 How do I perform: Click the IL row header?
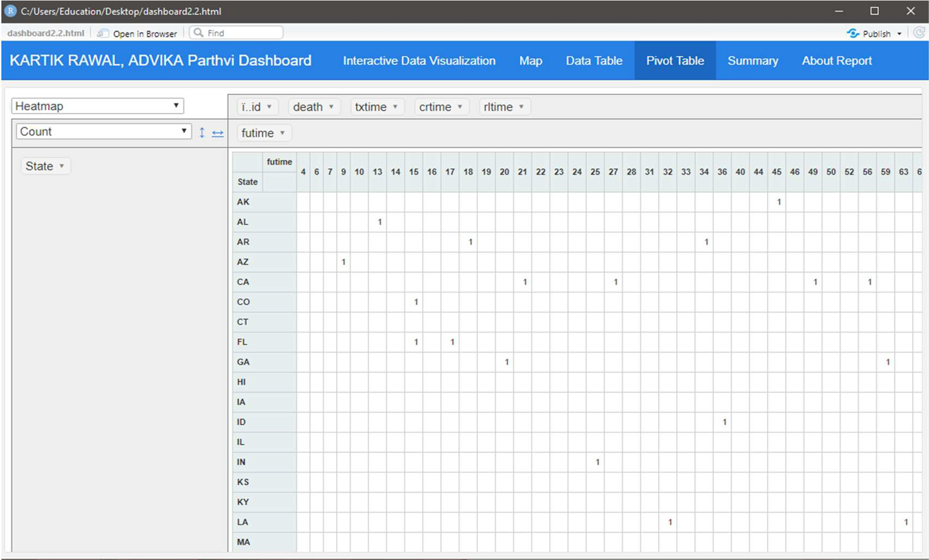264,441
